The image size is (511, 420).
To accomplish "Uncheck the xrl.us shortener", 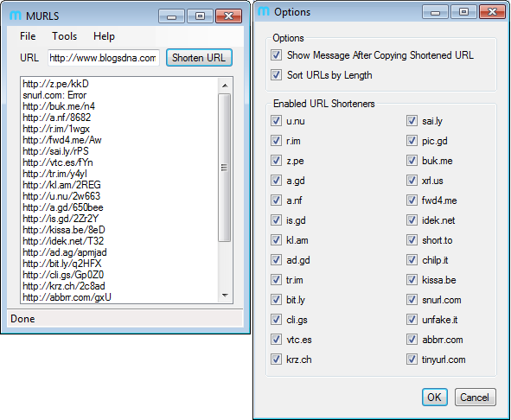I will (x=412, y=181).
